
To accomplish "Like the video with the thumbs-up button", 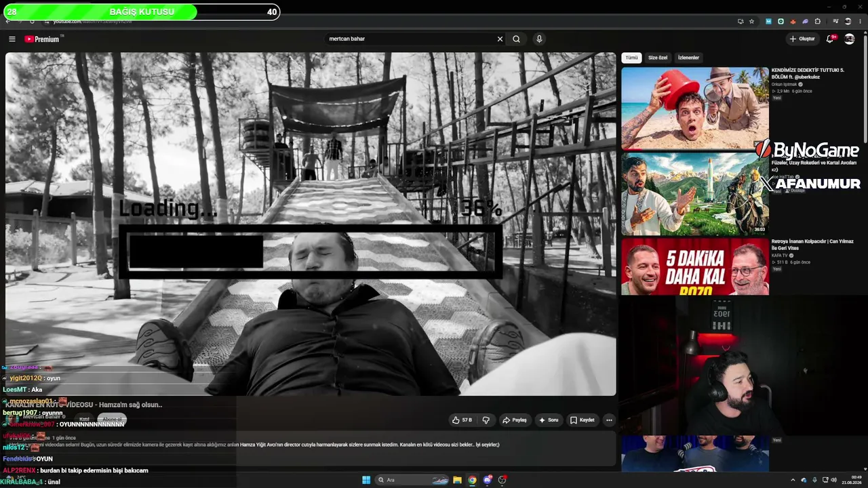I will click(462, 420).
